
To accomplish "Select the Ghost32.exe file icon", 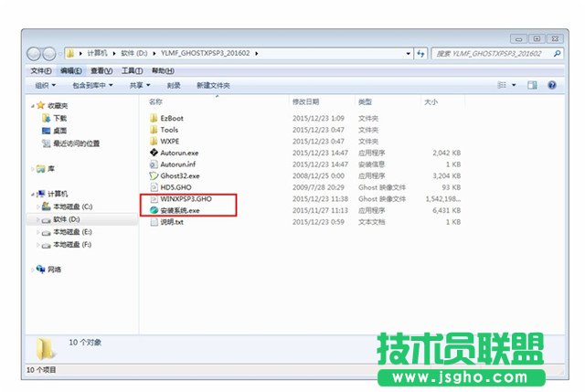I will [153, 175].
